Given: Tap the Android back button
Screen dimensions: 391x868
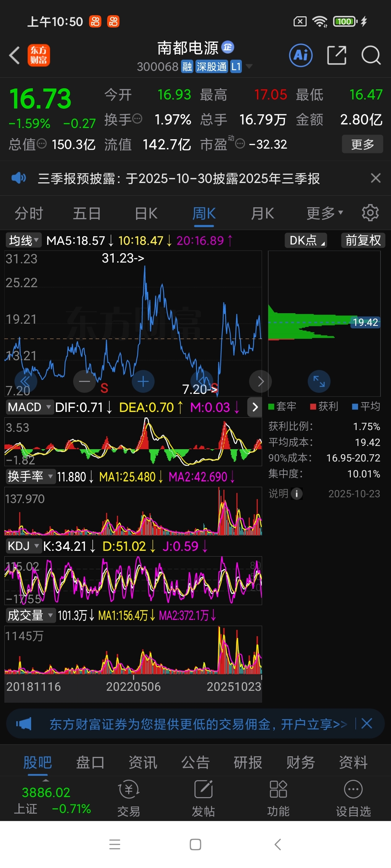Looking at the screenshot, I should coord(278,844).
